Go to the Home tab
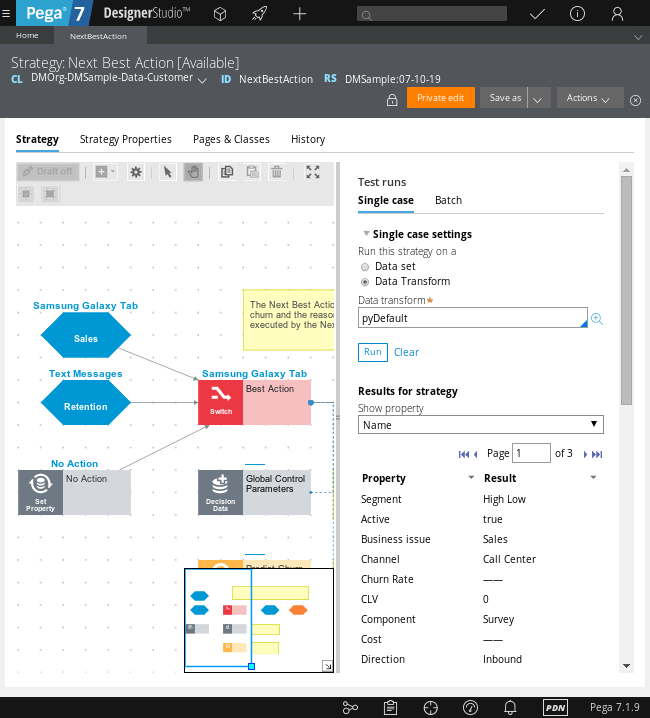 point(27,36)
